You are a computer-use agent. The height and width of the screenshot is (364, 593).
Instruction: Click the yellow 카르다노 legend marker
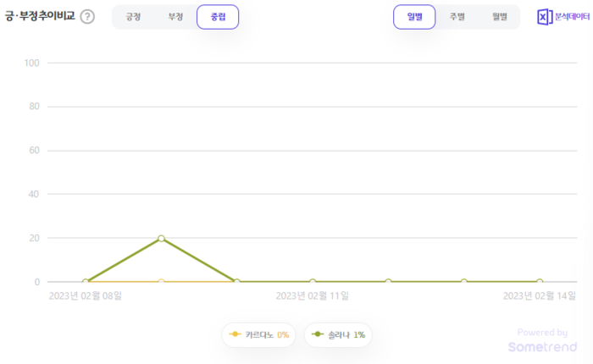click(x=235, y=334)
